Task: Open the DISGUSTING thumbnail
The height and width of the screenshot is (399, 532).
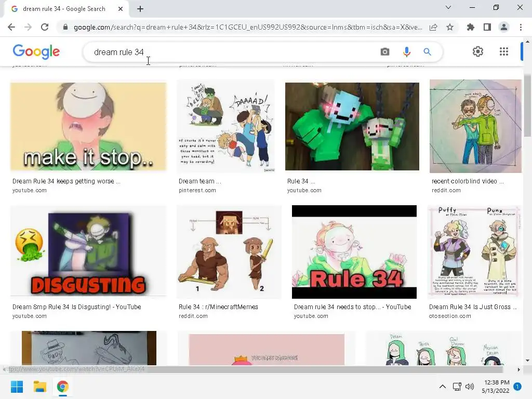Action: [88, 251]
